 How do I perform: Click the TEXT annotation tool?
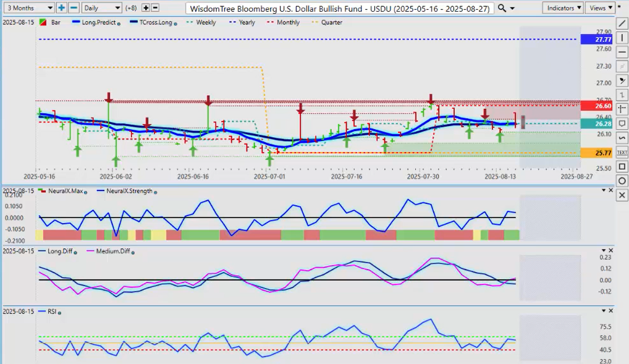[622, 152]
